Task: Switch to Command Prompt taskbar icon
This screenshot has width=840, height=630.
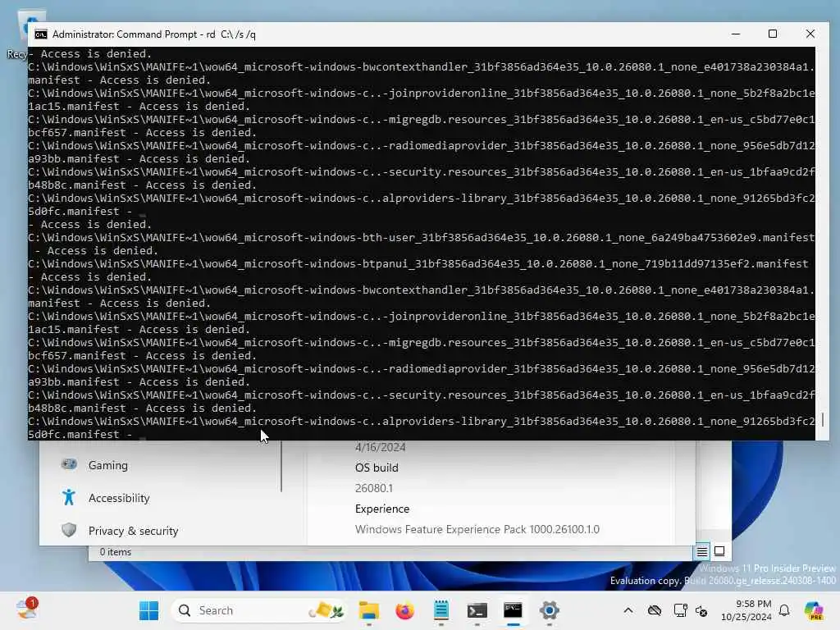Action: pos(513,610)
